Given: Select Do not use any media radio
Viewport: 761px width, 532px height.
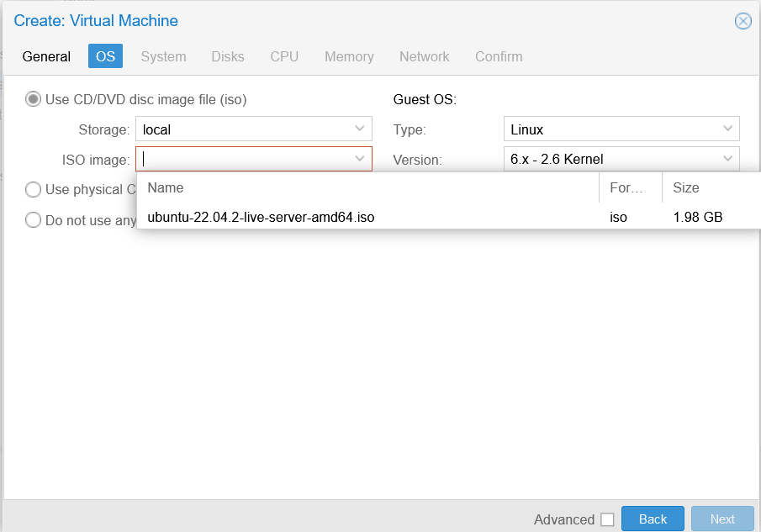Looking at the screenshot, I should (x=33, y=220).
